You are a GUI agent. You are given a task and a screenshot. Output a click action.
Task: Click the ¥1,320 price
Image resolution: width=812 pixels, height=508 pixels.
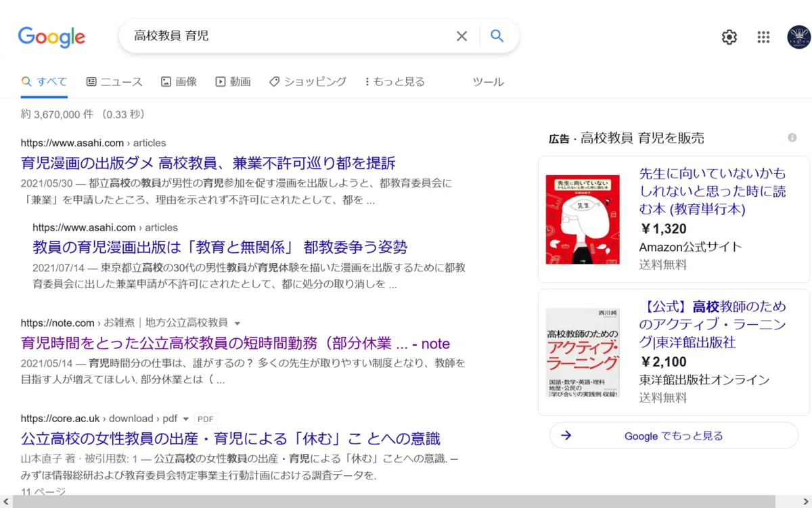[x=663, y=229]
